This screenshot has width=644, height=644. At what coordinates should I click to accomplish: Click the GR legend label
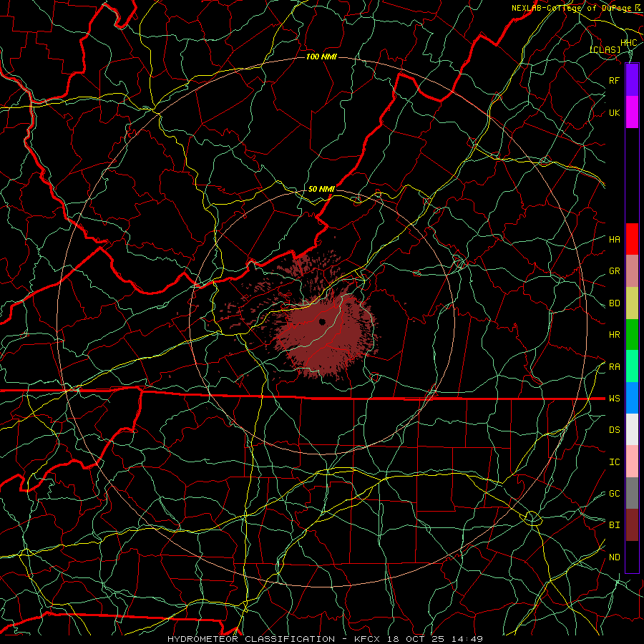click(x=615, y=271)
